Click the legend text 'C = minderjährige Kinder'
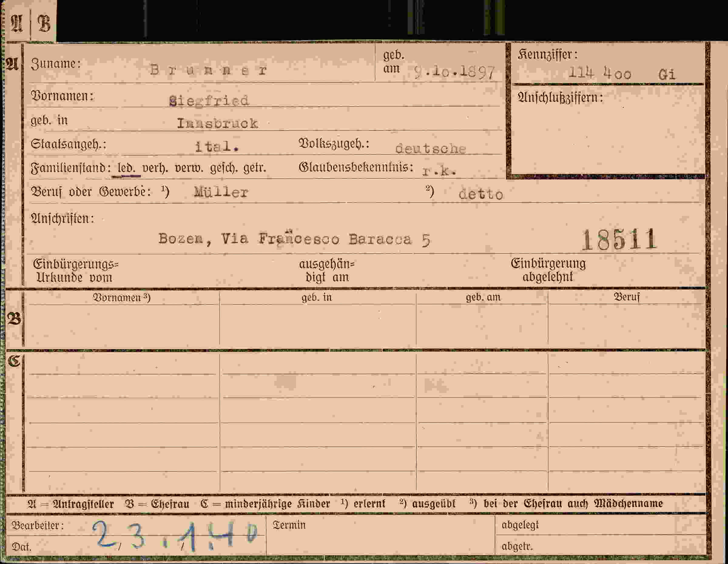Image resolution: width=728 pixels, height=564 pixels. tap(265, 504)
